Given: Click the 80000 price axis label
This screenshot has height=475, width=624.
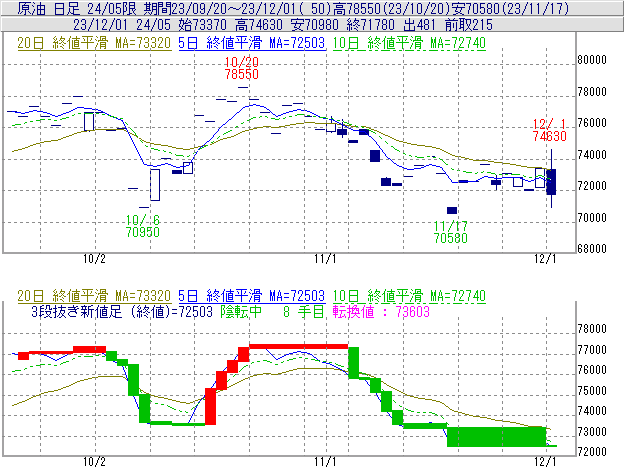Looking at the screenshot, I should [592, 60].
